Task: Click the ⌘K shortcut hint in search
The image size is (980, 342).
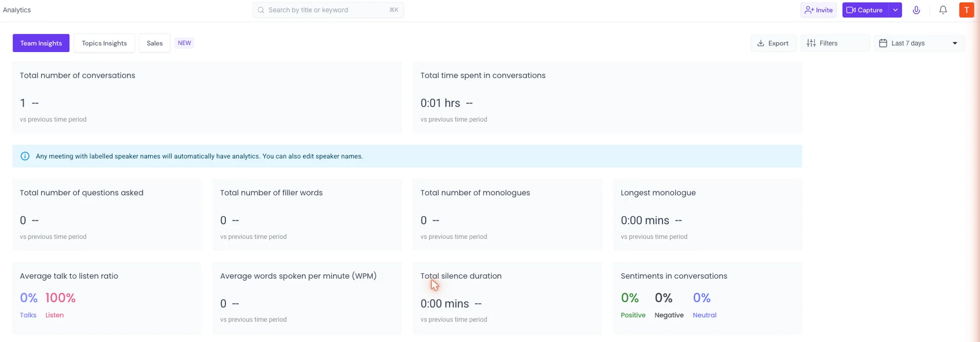Action: pyautogui.click(x=393, y=10)
